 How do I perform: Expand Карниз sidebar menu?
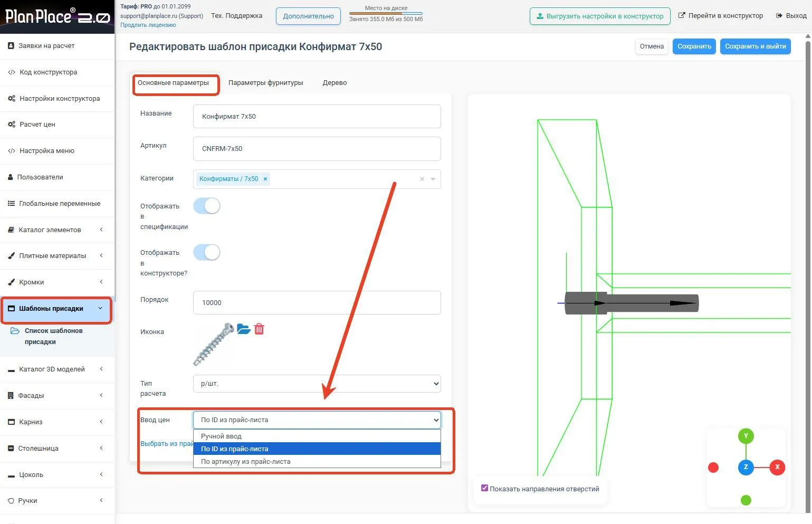(57, 422)
